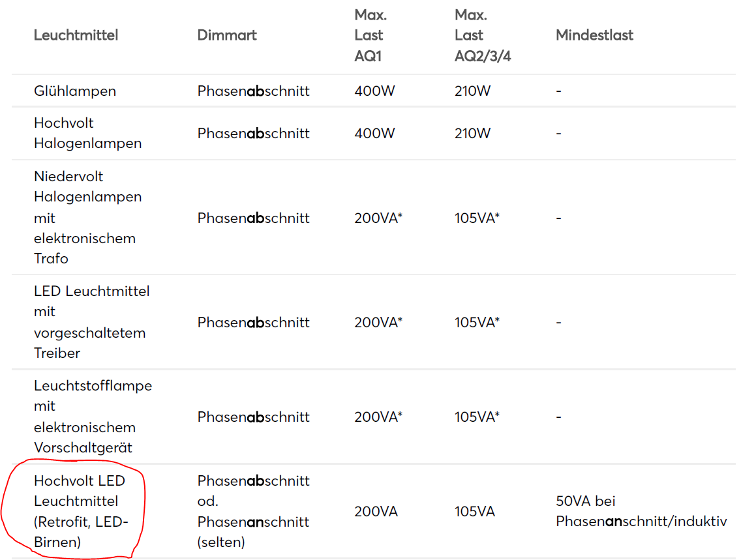Click the Max. Last AQ1 header
756x560 pixels.
369,35
